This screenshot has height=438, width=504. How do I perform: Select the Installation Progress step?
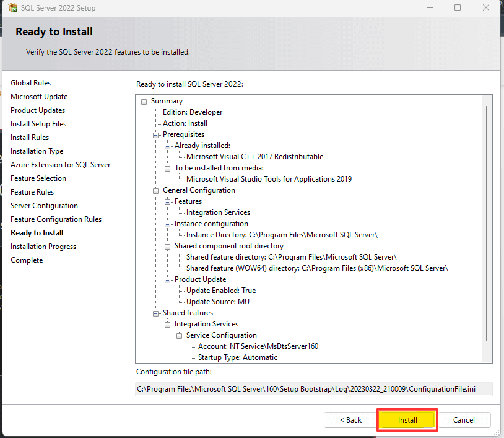pos(43,247)
